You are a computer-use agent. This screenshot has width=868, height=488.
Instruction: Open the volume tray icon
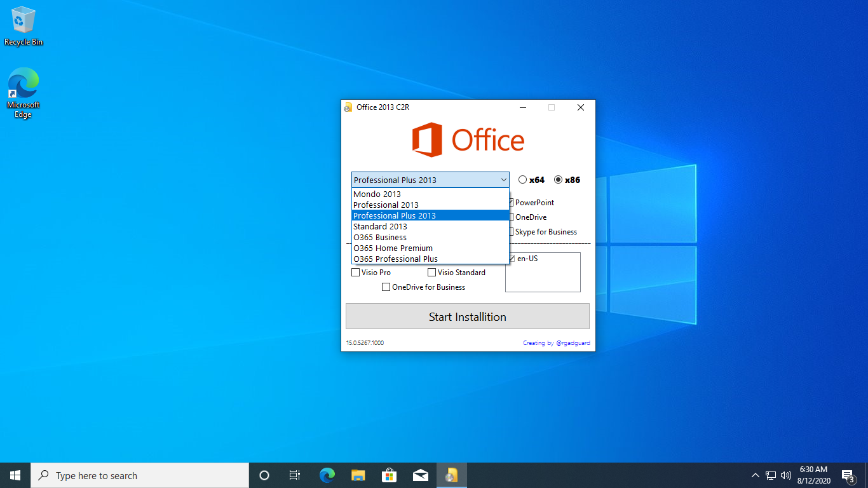pos(786,475)
